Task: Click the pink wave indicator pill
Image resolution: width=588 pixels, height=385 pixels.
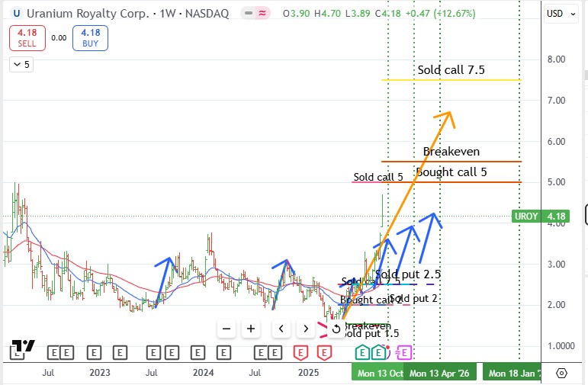Action: click(x=262, y=13)
